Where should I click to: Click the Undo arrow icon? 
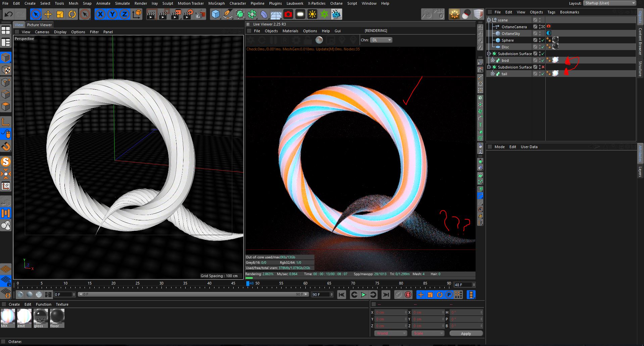click(x=8, y=14)
